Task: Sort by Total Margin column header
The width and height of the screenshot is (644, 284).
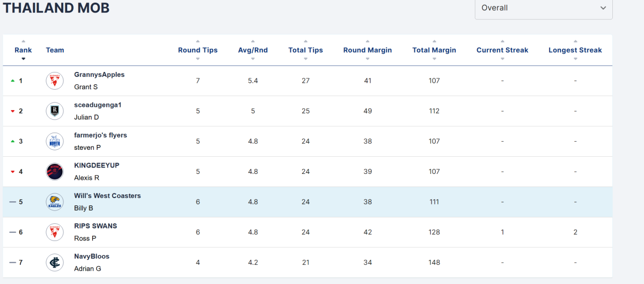Action: [434, 50]
